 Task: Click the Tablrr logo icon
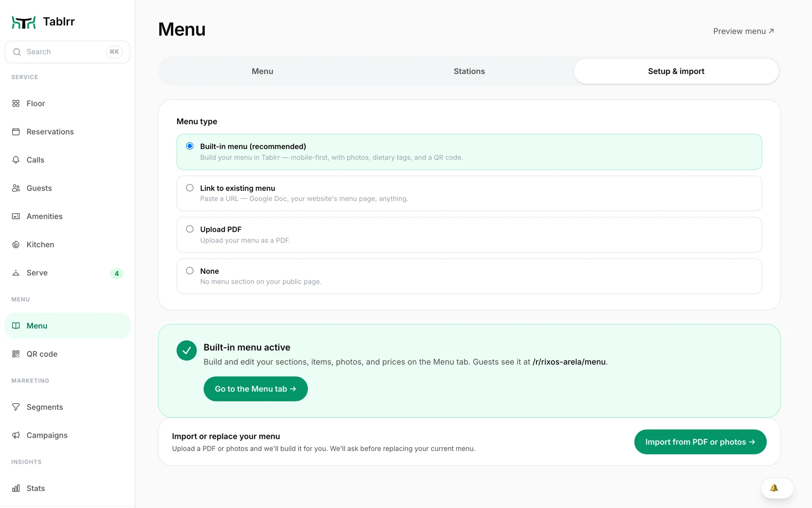(x=23, y=22)
